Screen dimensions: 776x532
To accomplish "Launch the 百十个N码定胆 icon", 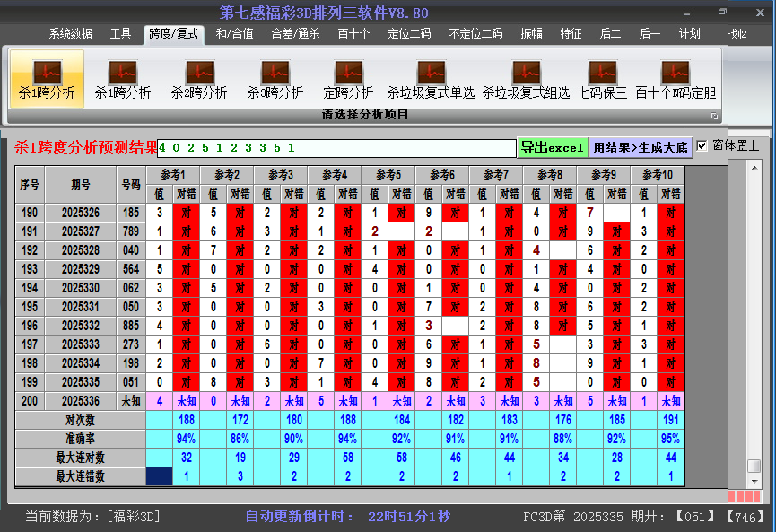I will [676, 79].
